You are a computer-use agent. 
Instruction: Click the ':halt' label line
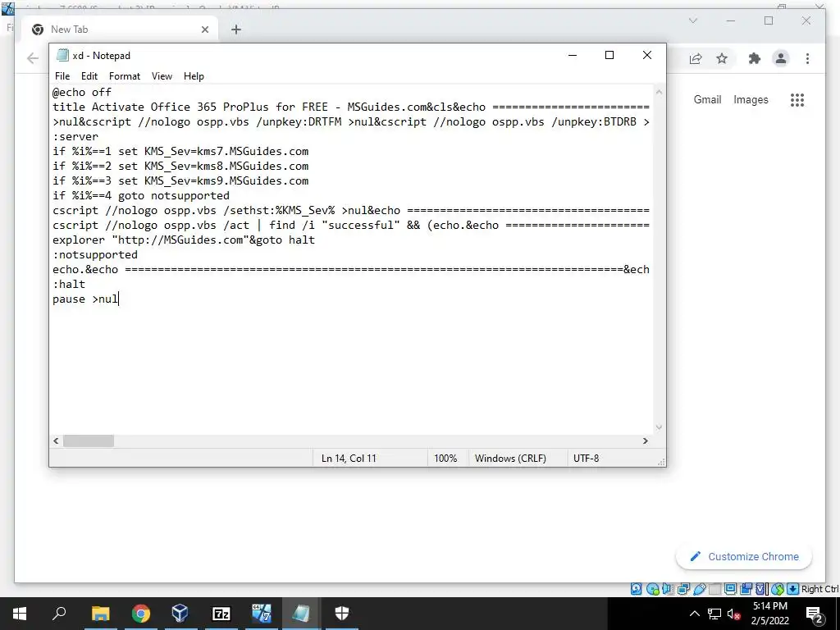coord(69,284)
